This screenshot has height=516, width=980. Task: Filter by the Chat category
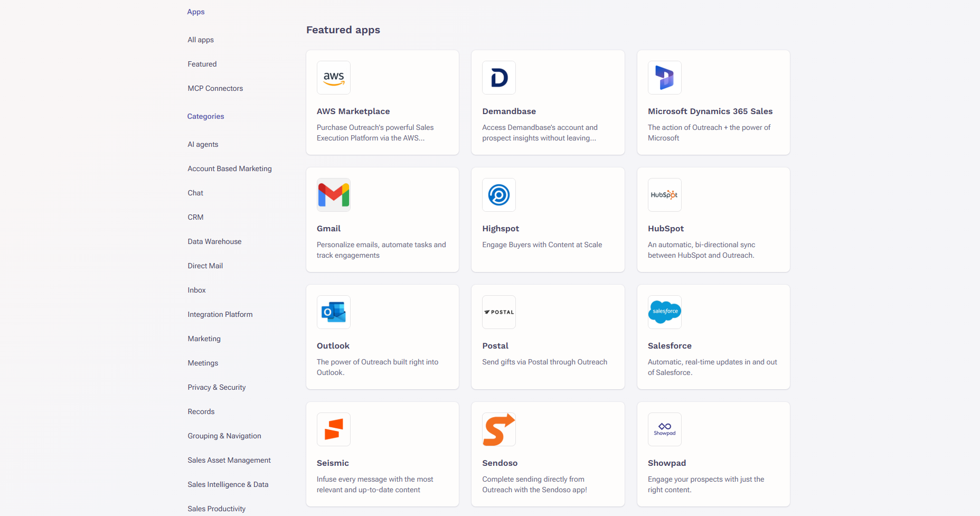[x=195, y=193]
